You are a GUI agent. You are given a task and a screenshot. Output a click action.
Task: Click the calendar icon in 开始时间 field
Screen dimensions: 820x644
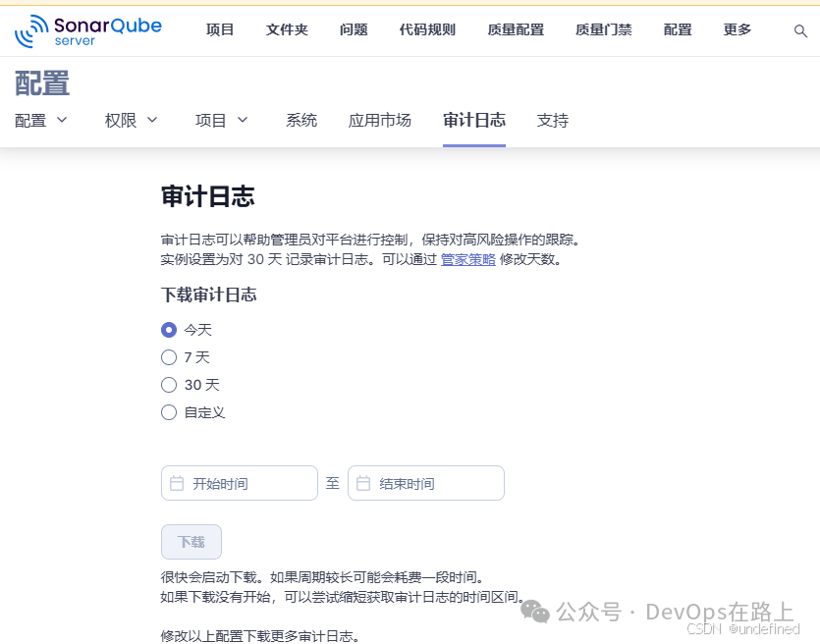point(180,483)
